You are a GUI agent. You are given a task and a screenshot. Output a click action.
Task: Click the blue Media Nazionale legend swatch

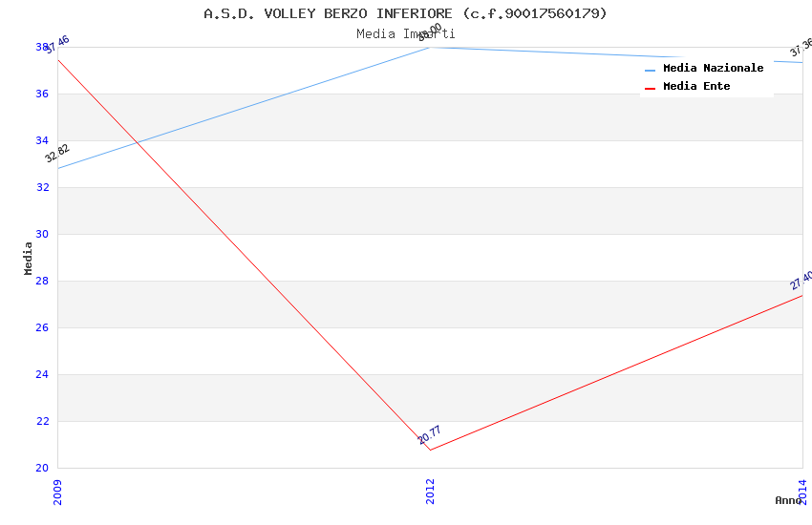click(x=650, y=70)
